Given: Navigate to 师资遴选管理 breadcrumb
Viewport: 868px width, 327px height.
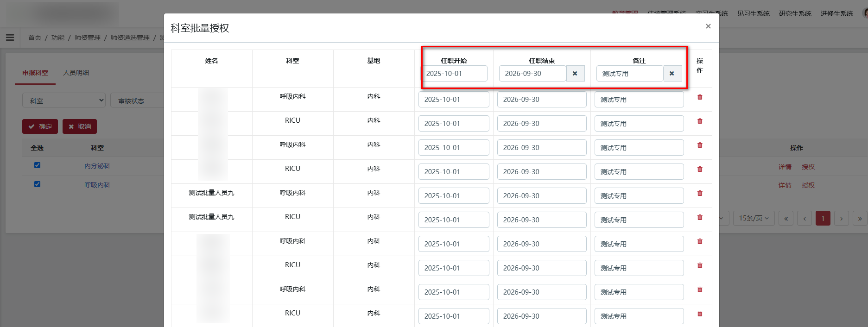Looking at the screenshot, I should [x=130, y=38].
